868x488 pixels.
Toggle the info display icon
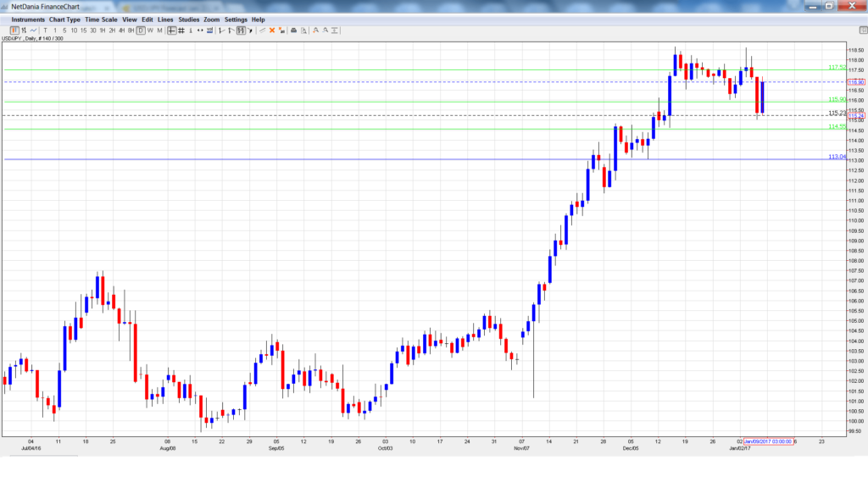(x=191, y=30)
